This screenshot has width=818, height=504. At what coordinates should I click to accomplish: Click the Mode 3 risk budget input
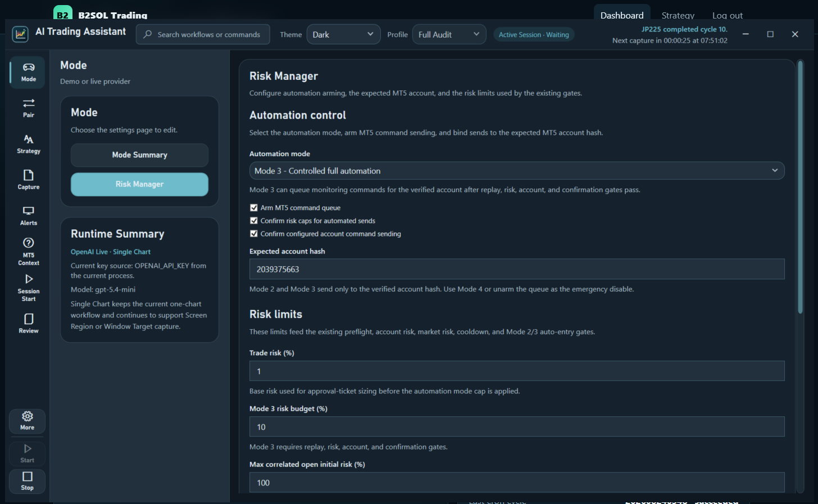click(517, 427)
